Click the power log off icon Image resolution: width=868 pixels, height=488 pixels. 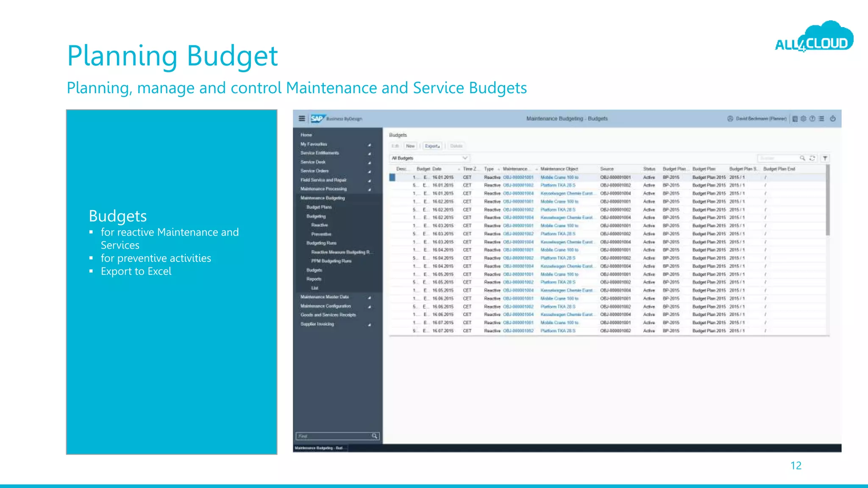tap(833, 119)
